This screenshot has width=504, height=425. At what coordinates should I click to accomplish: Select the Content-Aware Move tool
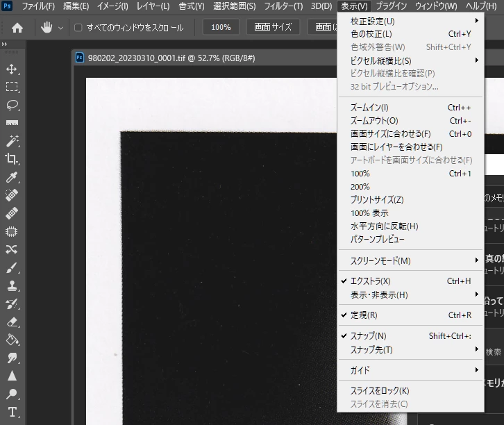12,249
